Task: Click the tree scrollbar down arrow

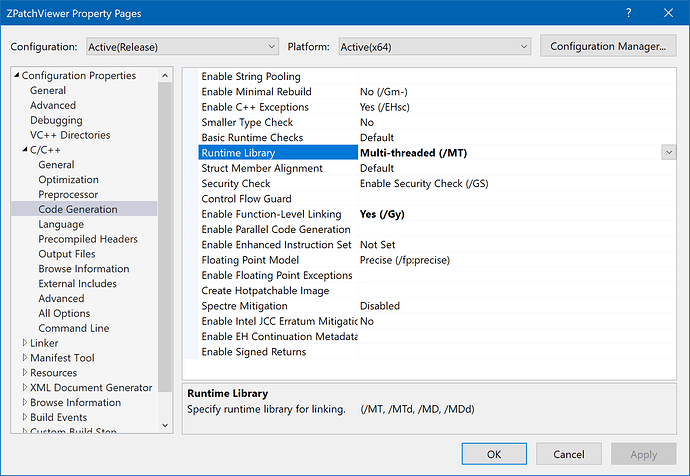Action: [x=165, y=425]
